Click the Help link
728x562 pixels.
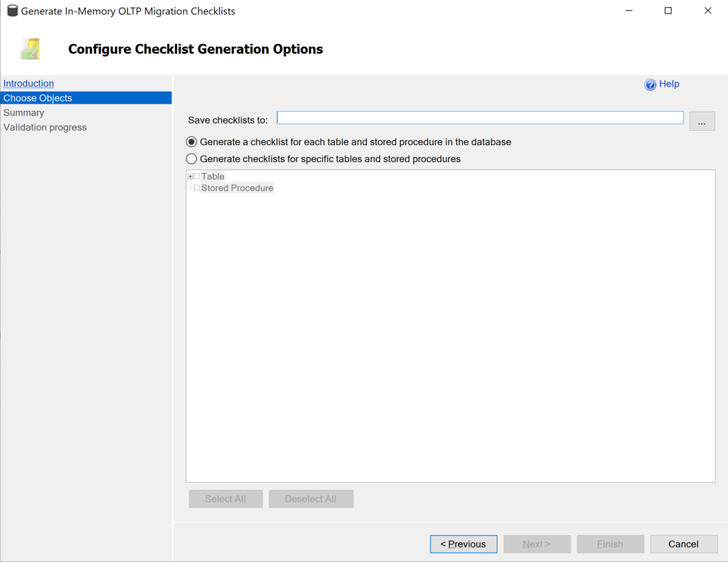point(669,84)
